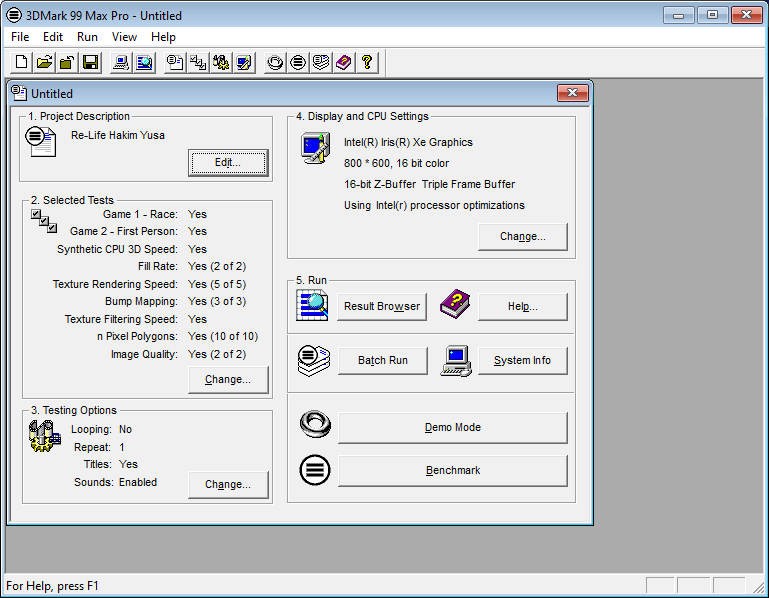Close the Untitled child window
This screenshot has height=598, width=769.
(572, 93)
